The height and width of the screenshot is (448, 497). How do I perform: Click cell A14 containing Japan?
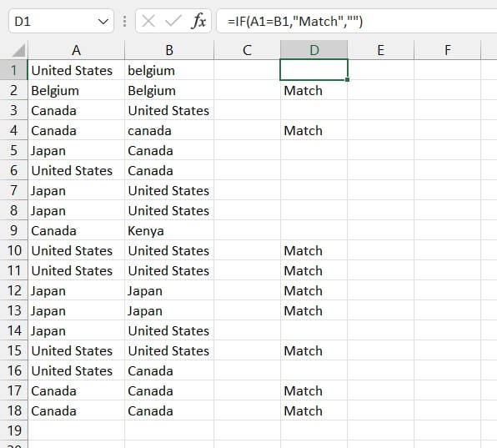click(x=77, y=330)
